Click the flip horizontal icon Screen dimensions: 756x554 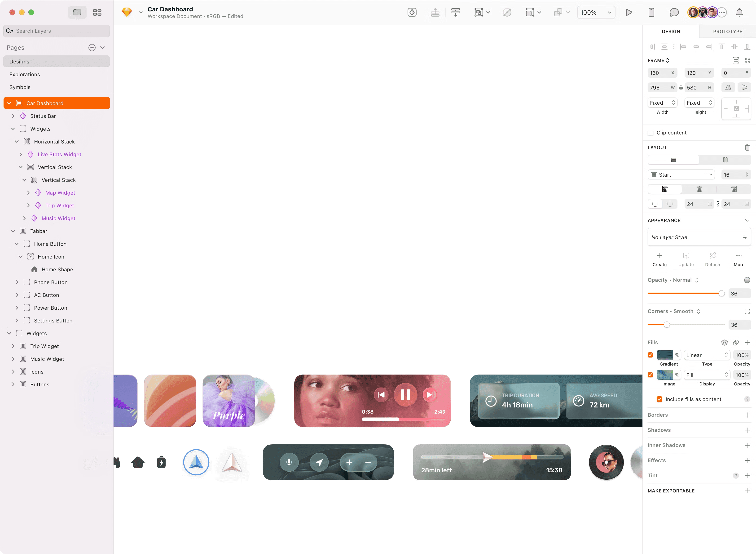728,88
